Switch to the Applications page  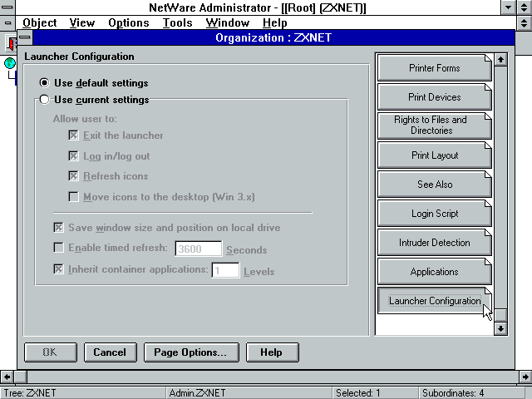[434, 272]
